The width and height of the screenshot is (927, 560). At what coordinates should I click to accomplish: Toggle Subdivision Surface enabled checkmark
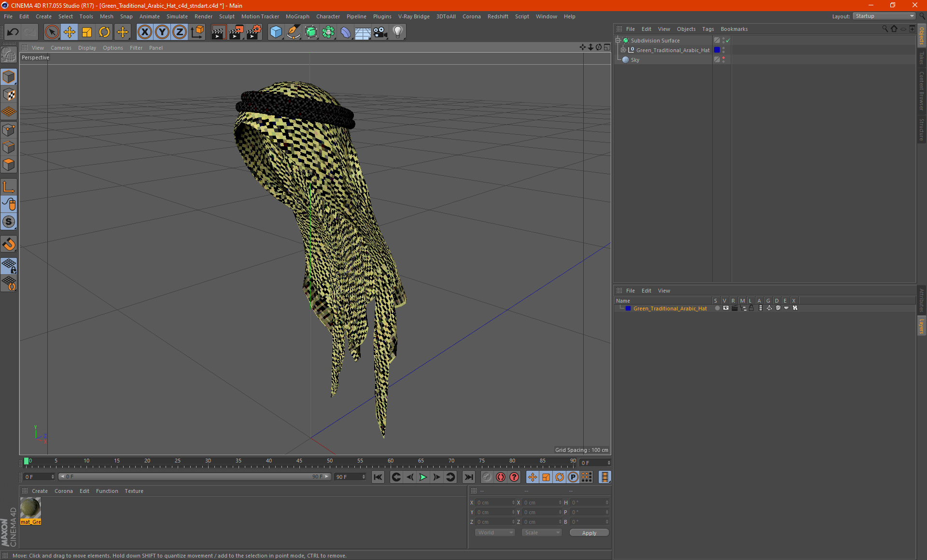(728, 41)
